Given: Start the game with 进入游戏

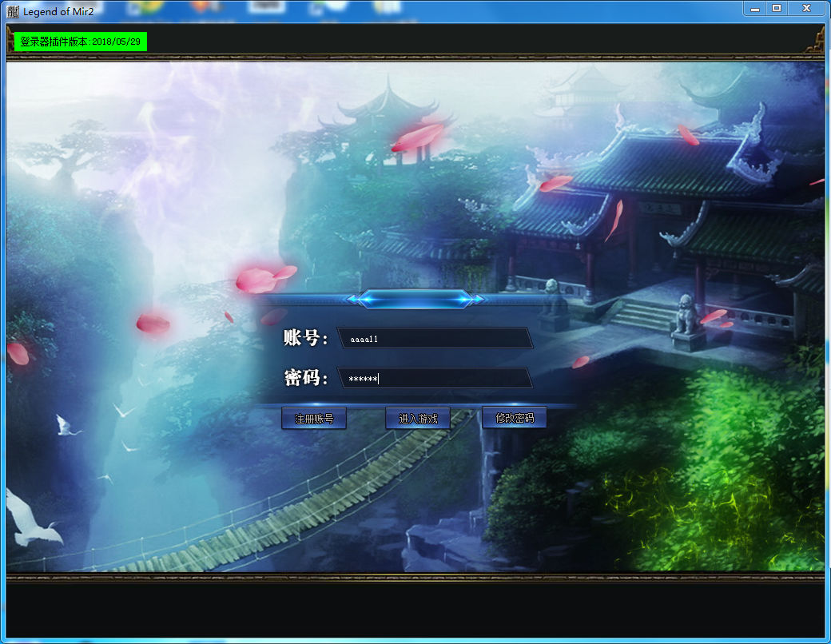Looking at the screenshot, I should 418,418.
